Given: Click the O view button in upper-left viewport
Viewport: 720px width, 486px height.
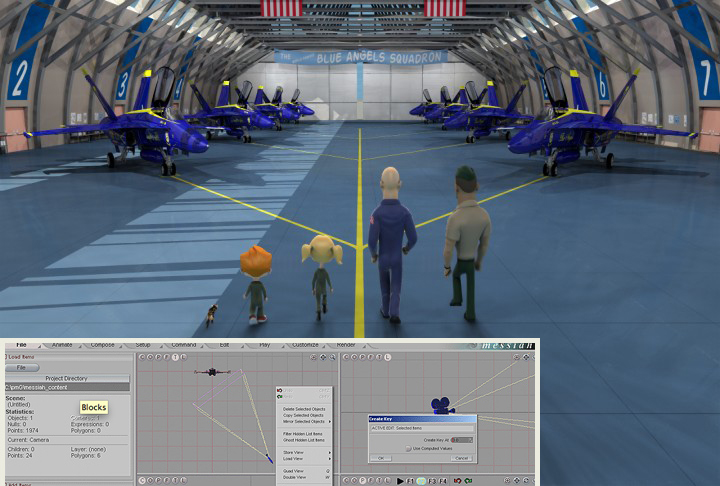Looking at the screenshot, I should pyautogui.click(x=150, y=357).
